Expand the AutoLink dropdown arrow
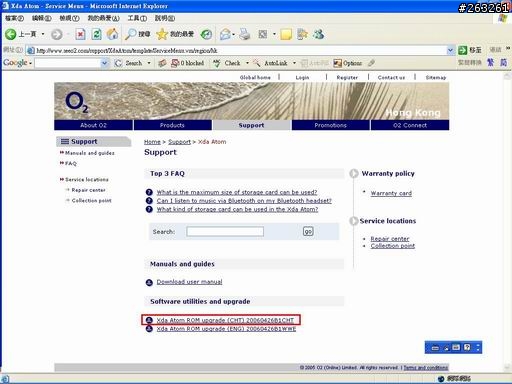This screenshot has height=384, width=512. [x=294, y=63]
